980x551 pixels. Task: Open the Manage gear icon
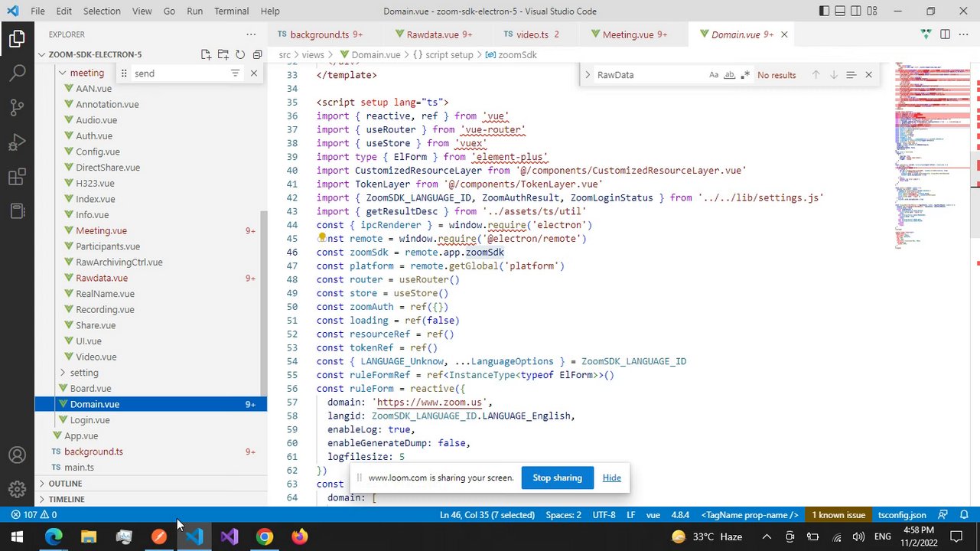pos(17,490)
